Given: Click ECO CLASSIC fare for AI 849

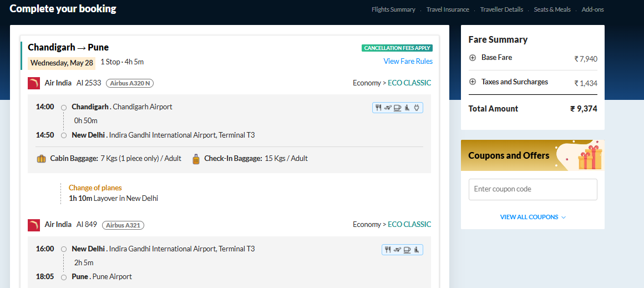Looking at the screenshot, I should click(x=409, y=224).
